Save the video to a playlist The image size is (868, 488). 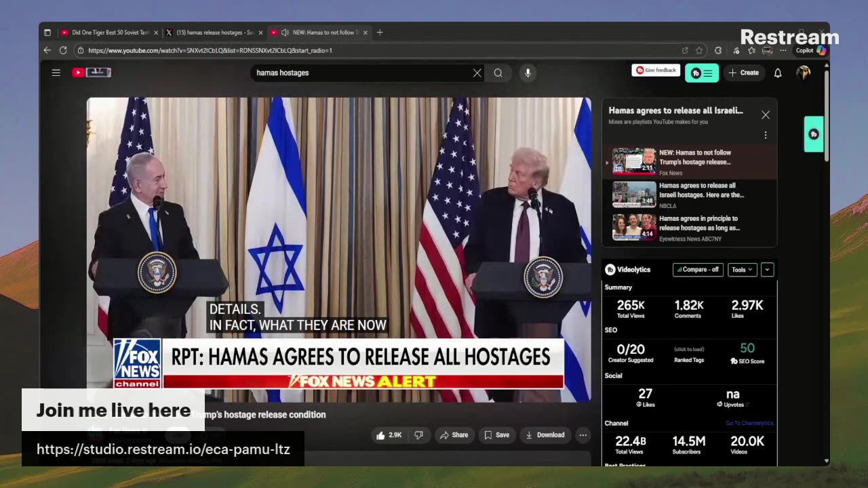click(x=496, y=435)
